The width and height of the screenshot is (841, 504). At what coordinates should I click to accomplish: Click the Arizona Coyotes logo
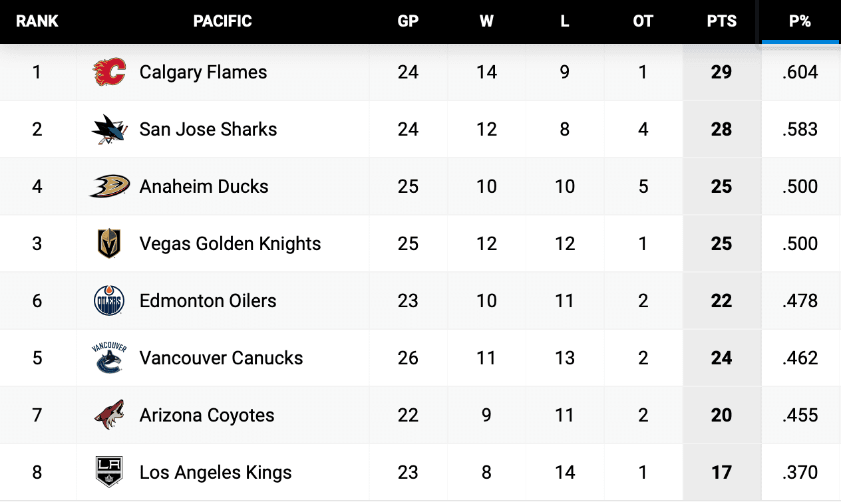coord(109,415)
